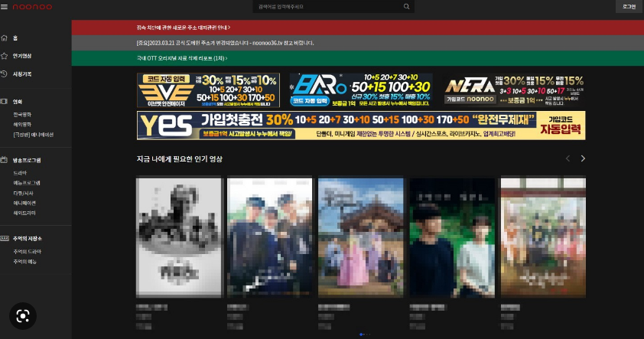Open the black-and-white poster thumbnail
This screenshot has height=339, width=644.
(180, 237)
